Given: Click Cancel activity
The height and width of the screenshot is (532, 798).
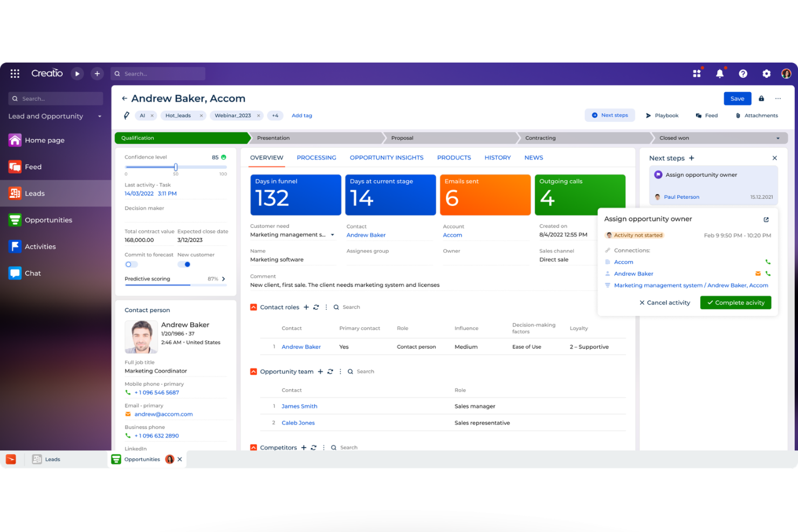Looking at the screenshot, I should pos(664,303).
